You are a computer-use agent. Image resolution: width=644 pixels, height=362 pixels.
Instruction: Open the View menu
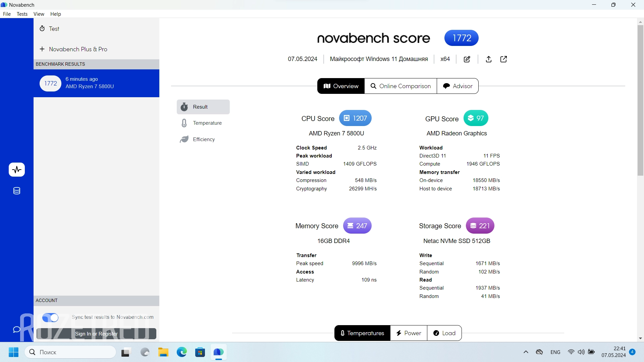click(x=39, y=14)
